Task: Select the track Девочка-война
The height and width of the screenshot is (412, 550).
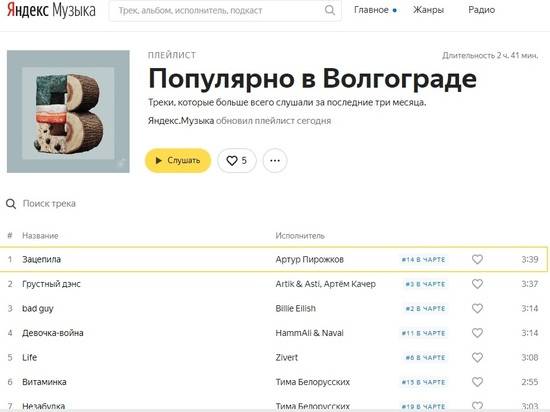Action: coord(53,333)
